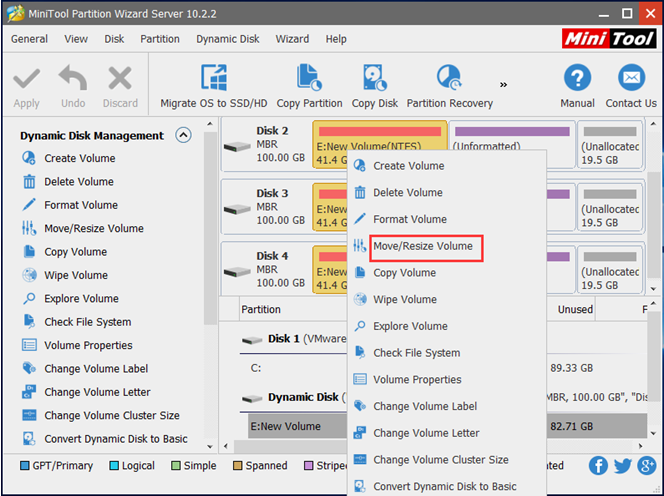Viewport: 664px width, 496px height.
Task: Choose Delete Volume from context menu
Action: 447,192
